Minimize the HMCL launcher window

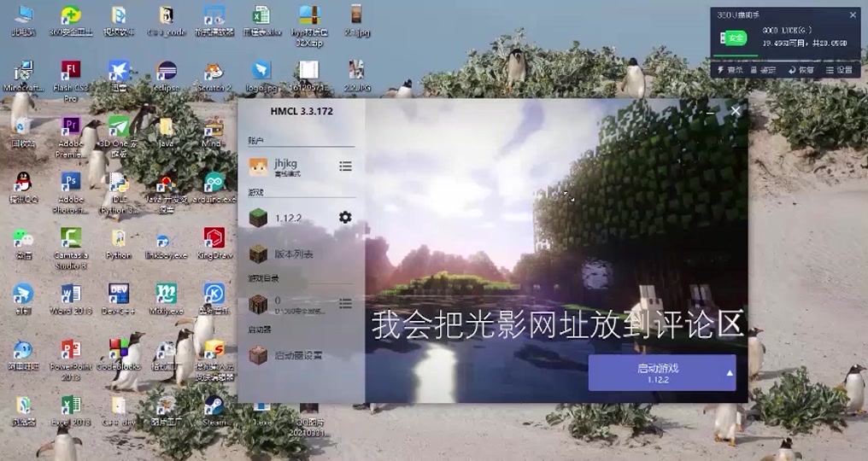point(710,111)
